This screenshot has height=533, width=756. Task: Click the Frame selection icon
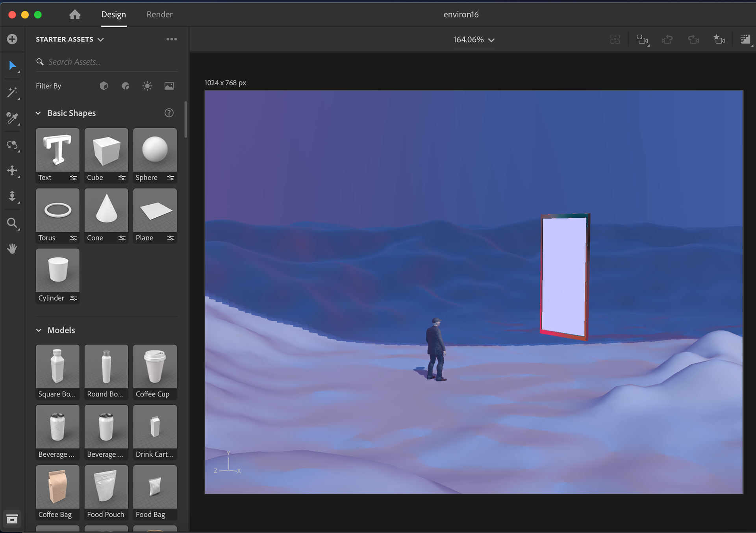pos(615,39)
